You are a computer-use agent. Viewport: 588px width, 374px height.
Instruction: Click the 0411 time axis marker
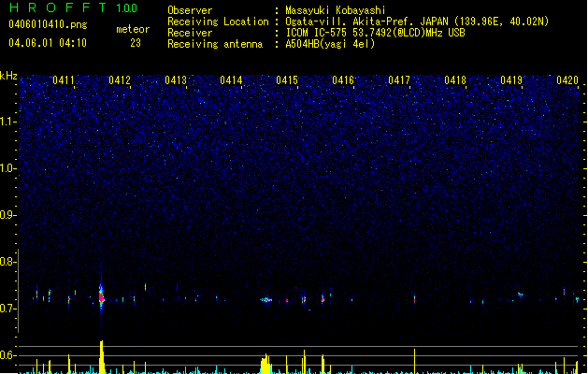click(x=64, y=80)
